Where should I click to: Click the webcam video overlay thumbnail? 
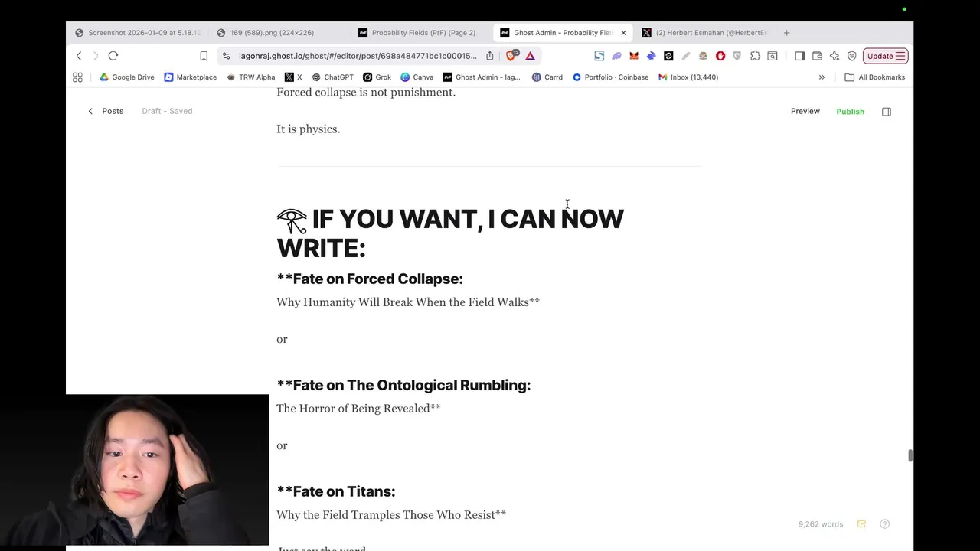tap(167, 470)
